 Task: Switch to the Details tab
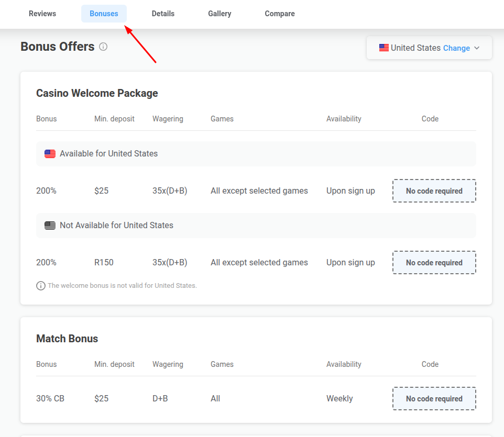(163, 14)
